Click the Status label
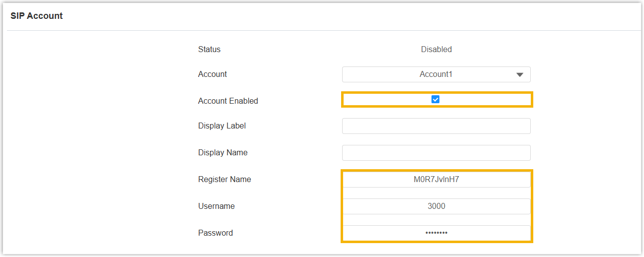This screenshot has height=257, width=644. point(209,50)
